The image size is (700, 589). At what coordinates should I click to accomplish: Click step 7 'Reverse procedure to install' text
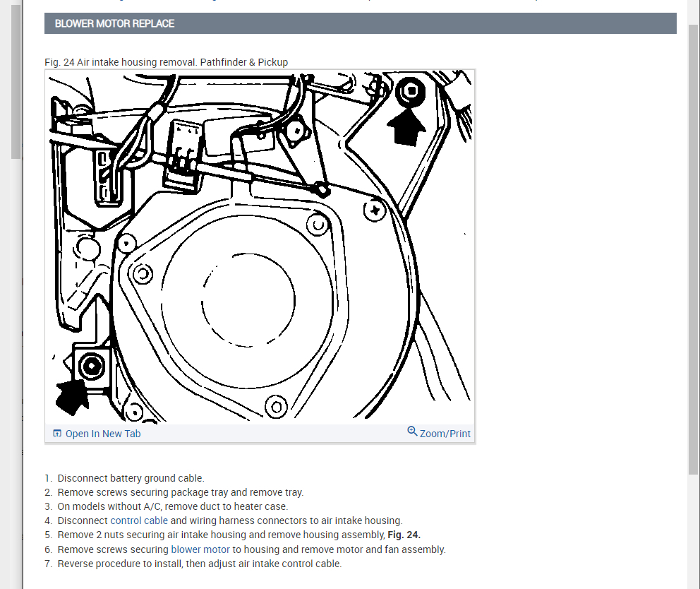(x=199, y=564)
